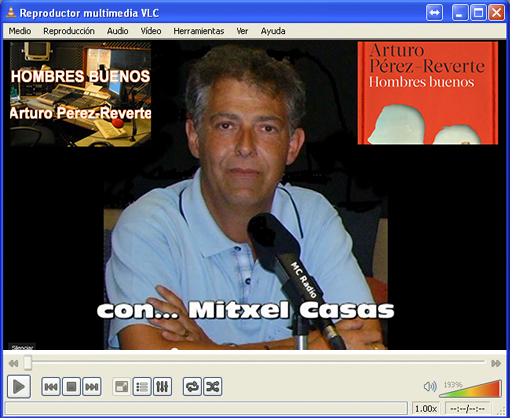Open the Ayuda menu
510x418 pixels.
[273, 31]
